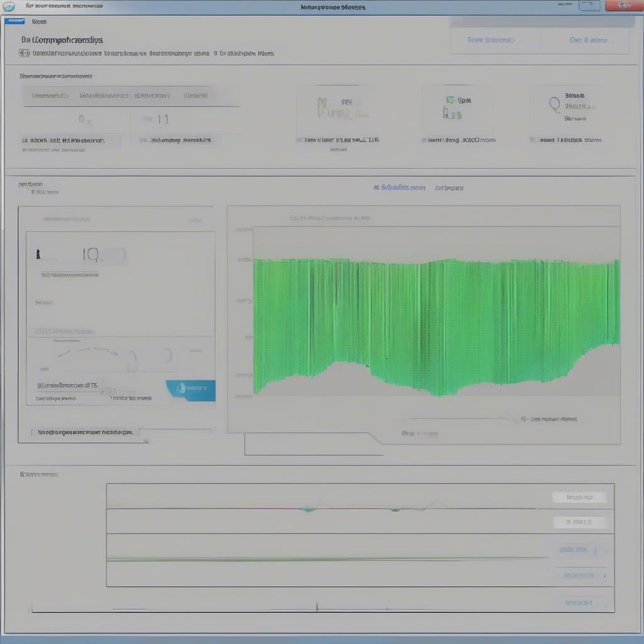
Task: Click the grey link right of the blue chart link
Action: (449, 188)
